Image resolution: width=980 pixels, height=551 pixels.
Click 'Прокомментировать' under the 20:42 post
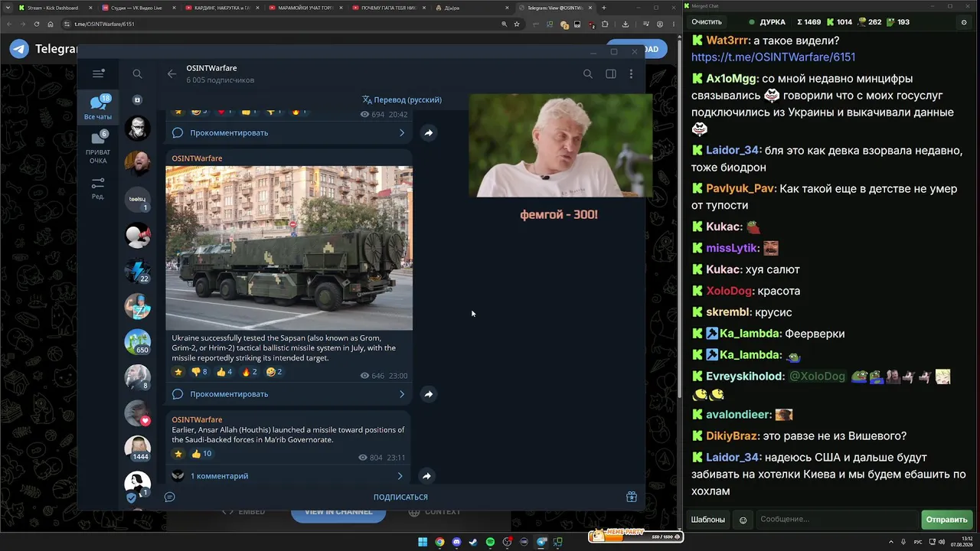(x=229, y=132)
